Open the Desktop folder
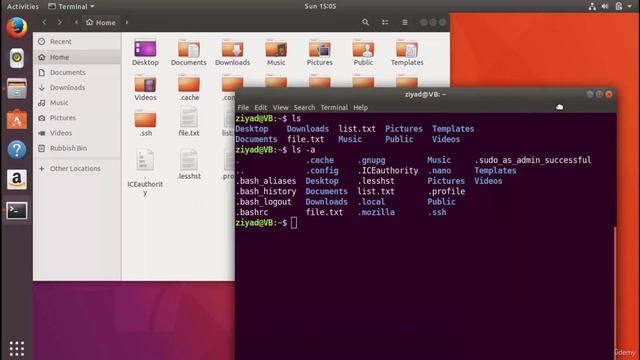The width and height of the screenshot is (640, 360). (x=145, y=53)
